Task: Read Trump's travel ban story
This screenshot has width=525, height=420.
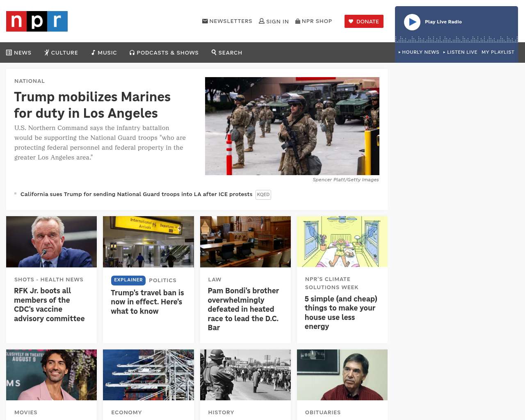Action: click(x=148, y=302)
